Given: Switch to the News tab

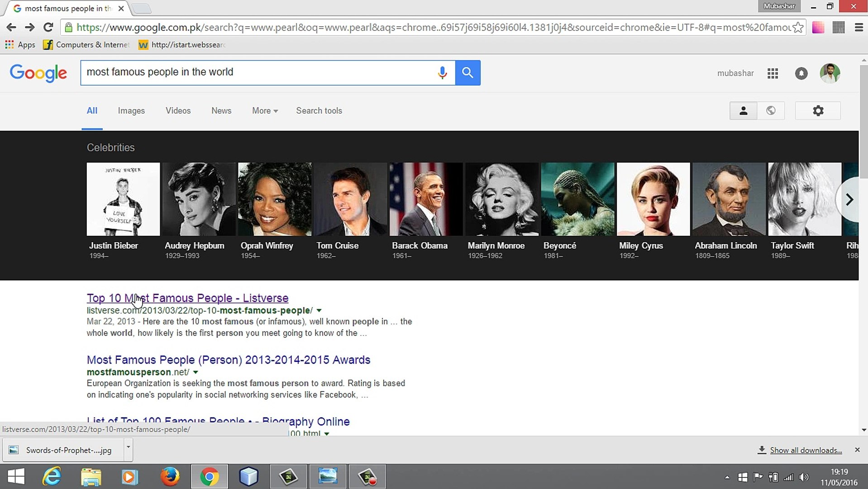Looking at the screenshot, I should pyautogui.click(x=221, y=110).
